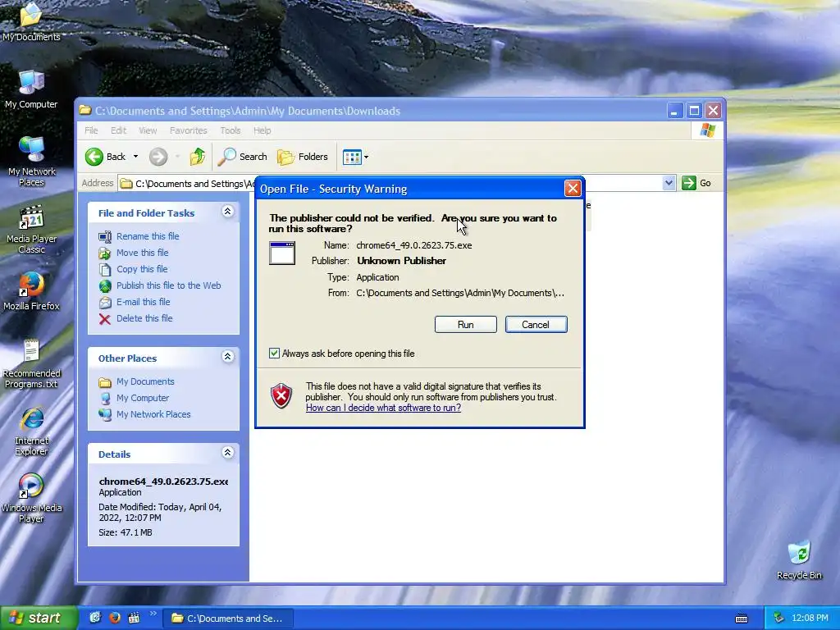Open the How can I decide link
Viewport: 840px width, 630px height.
(383, 408)
